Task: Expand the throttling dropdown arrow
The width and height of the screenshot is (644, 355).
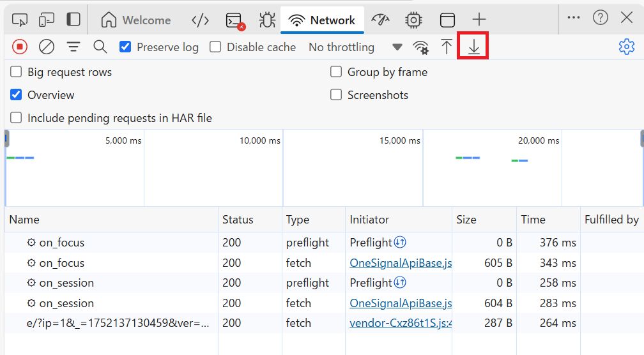Action: (x=397, y=47)
